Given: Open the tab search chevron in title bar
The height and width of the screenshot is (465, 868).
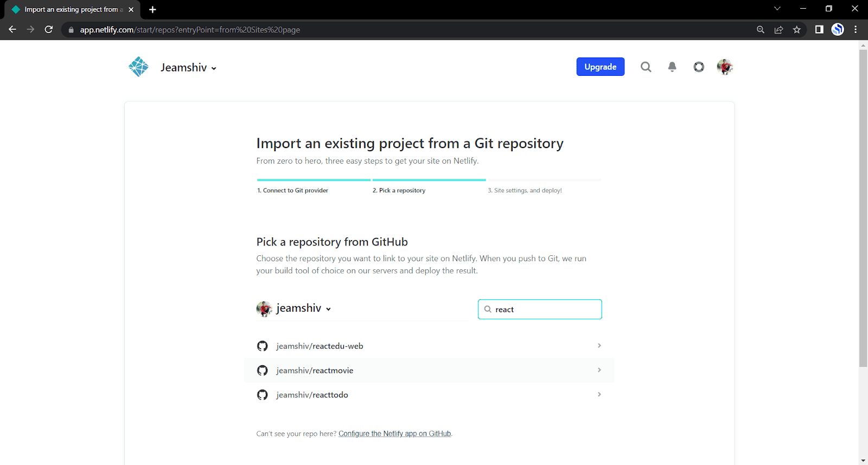Looking at the screenshot, I should (x=777, y=9).
